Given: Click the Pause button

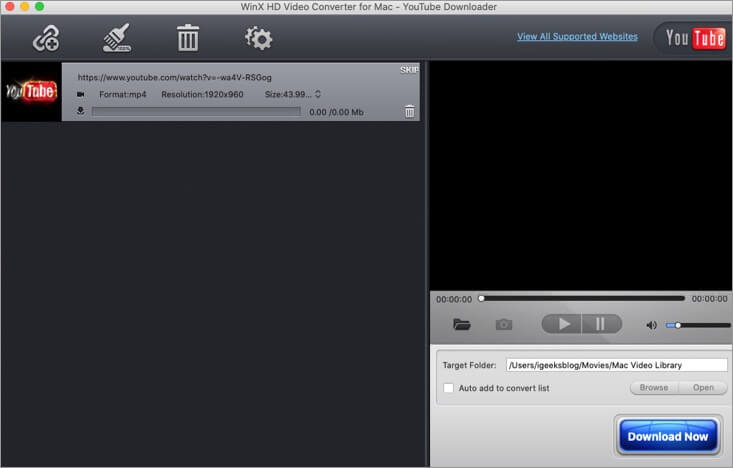Looking at the screenshot, I should 602,324.
